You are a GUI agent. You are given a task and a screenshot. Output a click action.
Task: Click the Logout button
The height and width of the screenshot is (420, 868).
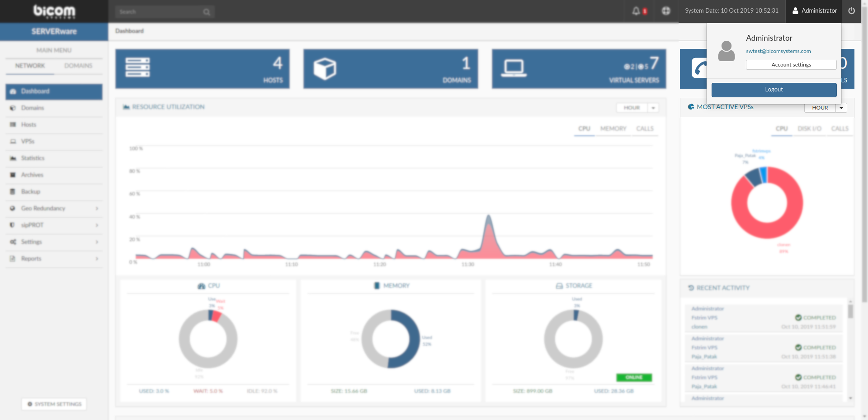tap(774, 89)
